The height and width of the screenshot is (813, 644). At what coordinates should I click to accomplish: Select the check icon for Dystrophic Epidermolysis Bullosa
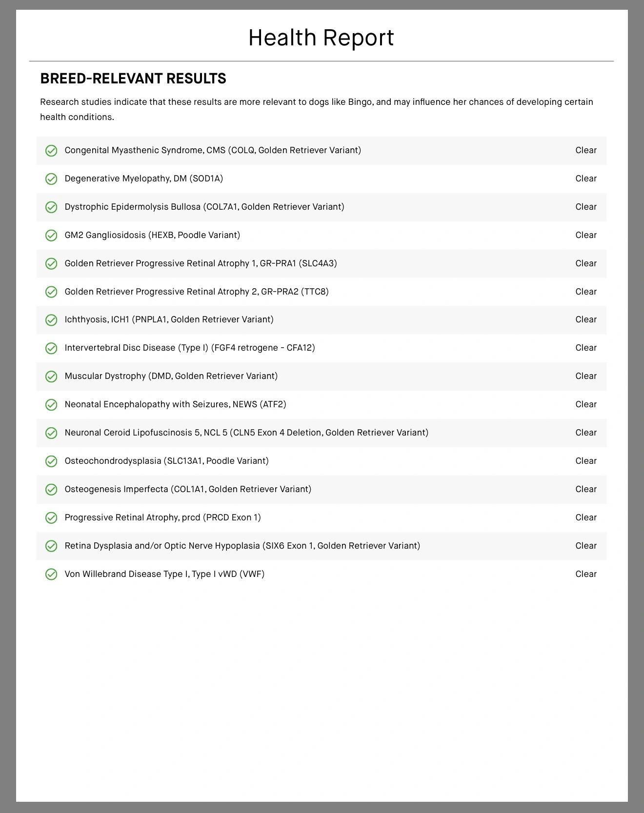pos(51,207)
